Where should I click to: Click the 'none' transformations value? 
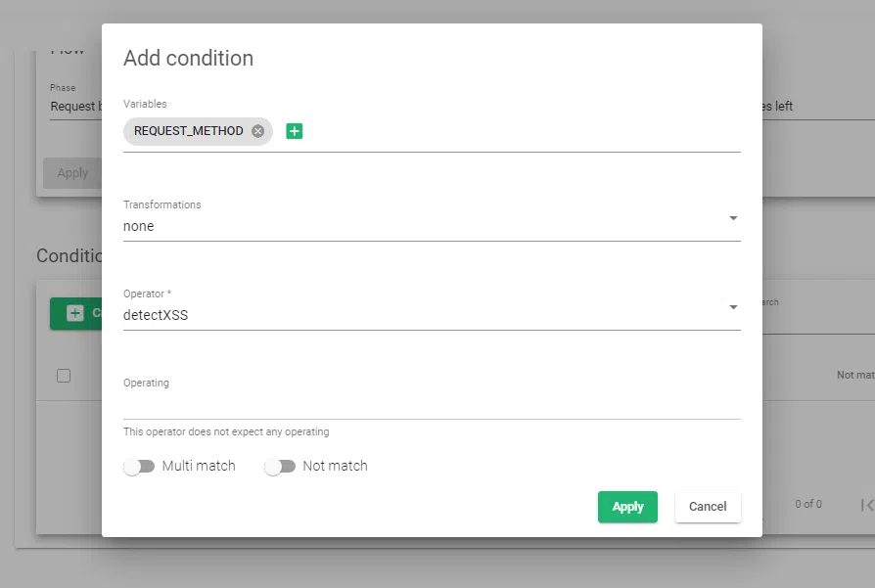point(139,226)
